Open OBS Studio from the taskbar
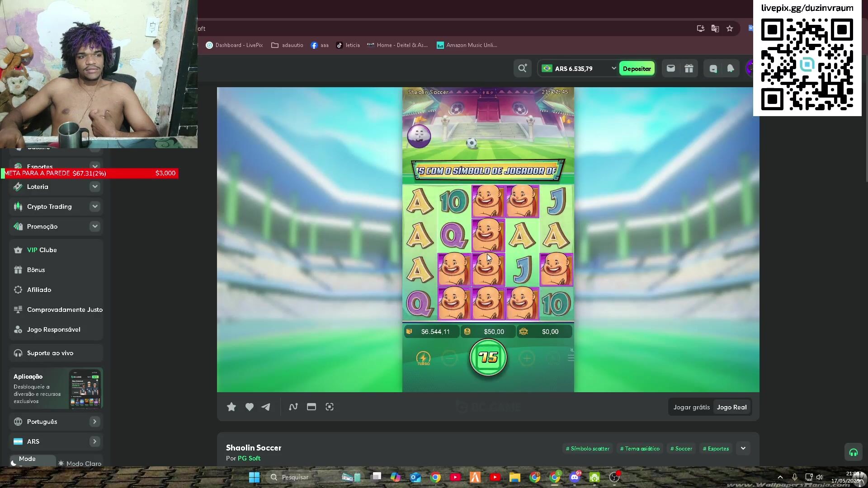The image size is (868, 488). 614,477
